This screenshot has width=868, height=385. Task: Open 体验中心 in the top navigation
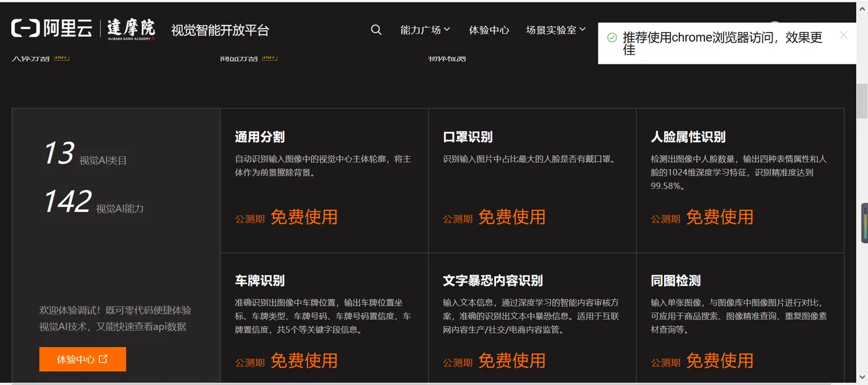(x=489, y=30)
